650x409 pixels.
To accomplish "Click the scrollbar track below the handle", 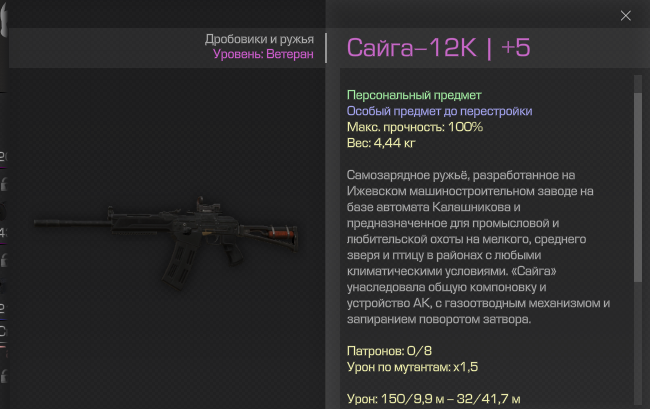I will point(638,344).
